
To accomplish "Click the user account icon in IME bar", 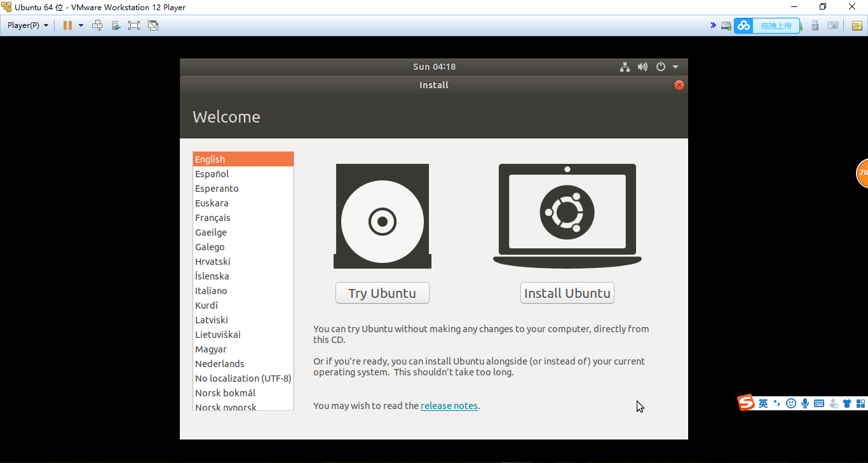I will [833, 403].
